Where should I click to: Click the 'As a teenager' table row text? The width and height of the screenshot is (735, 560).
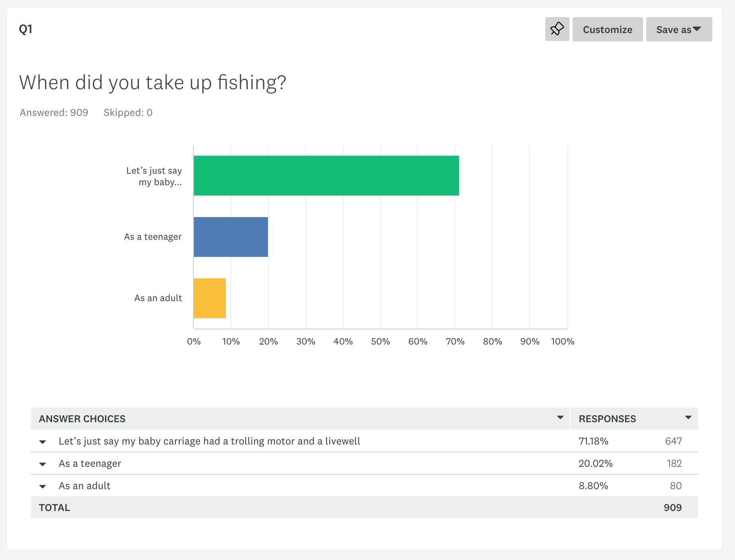pyautogui.click(x=90, y=463)
